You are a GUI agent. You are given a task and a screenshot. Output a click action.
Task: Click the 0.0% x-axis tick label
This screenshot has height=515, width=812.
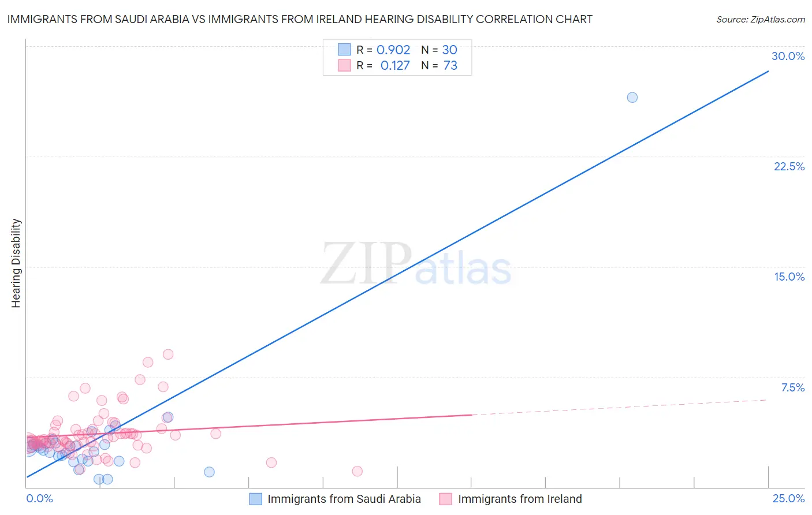coord(39,498)
